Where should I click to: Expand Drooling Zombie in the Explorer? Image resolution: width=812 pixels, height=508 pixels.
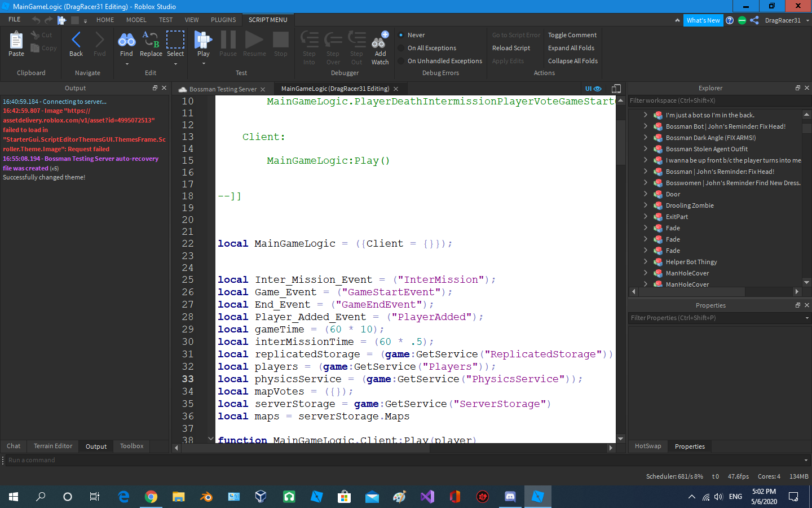(645, 205)
